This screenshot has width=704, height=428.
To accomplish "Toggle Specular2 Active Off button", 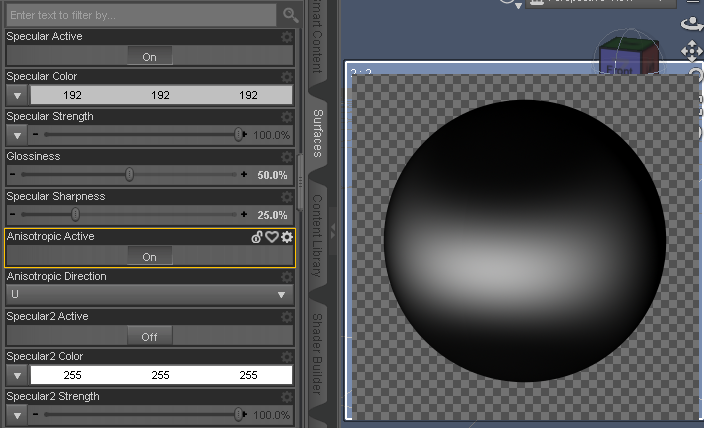I will click(150, 336).
